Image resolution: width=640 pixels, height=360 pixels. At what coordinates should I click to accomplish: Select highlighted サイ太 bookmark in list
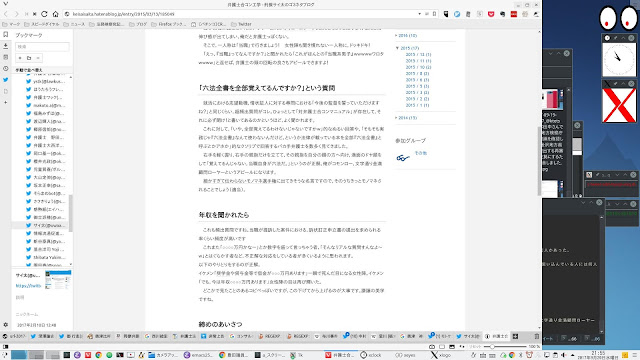point(45,225)
